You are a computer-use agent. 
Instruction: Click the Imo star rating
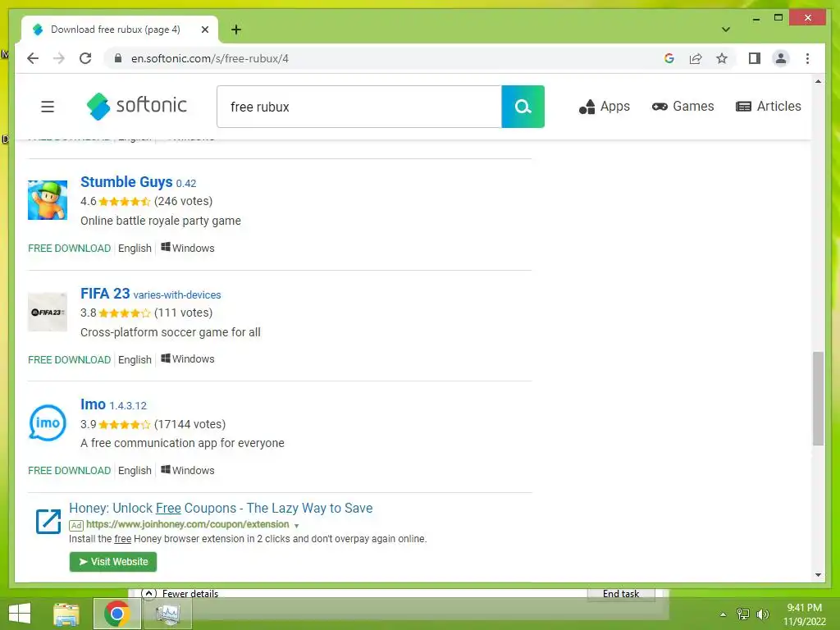[125, 424]
